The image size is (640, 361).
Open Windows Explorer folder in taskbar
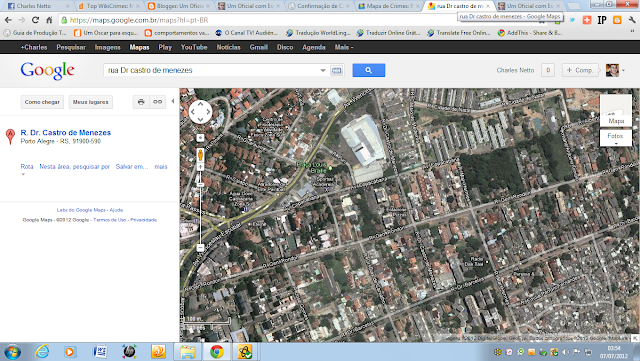coord(188,352)
